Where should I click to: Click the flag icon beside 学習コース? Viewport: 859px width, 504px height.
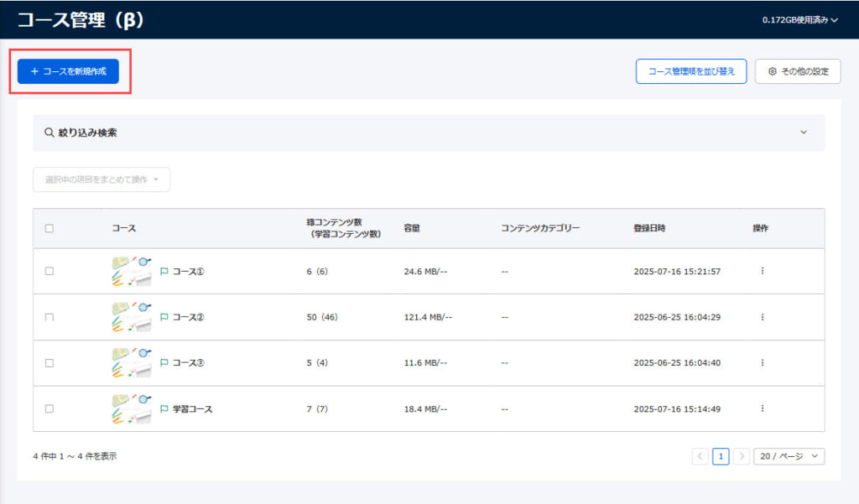(164, 408)
